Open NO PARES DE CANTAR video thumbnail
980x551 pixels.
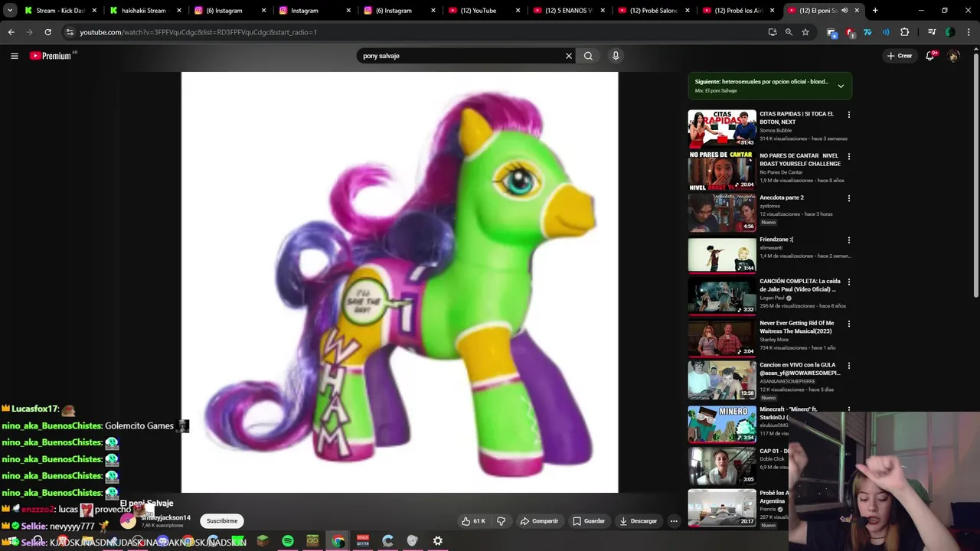click(722, 170)
